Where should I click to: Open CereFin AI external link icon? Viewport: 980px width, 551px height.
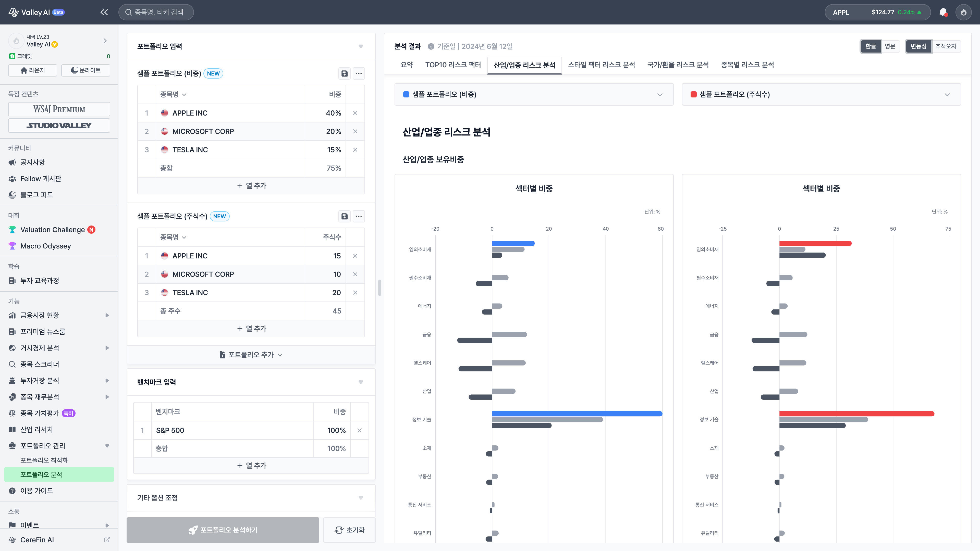pos(107,540)
